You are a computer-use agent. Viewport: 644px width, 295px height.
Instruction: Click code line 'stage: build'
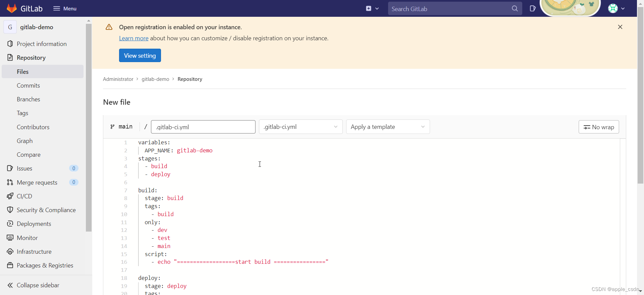point(164,198)
